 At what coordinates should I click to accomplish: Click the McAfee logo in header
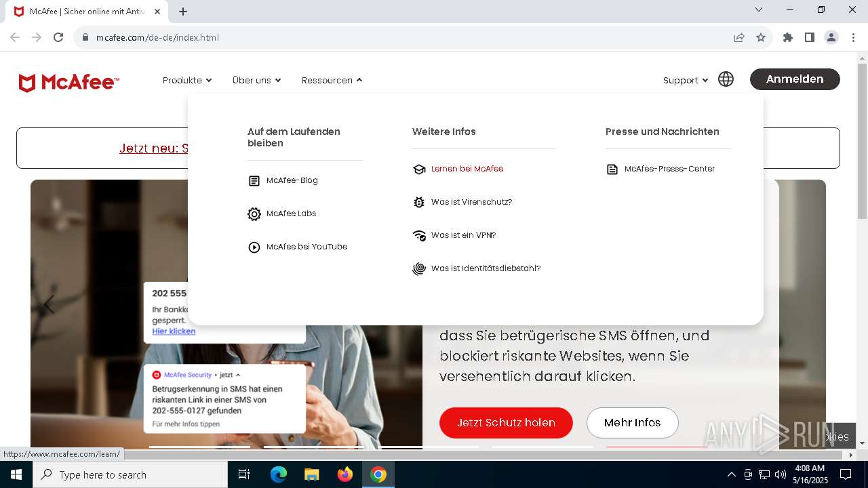[x=69, y=83]
